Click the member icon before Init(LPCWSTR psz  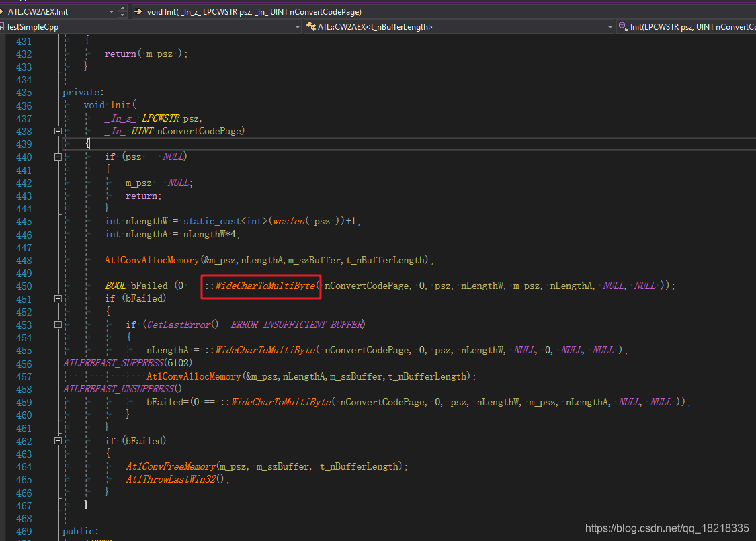tap(622, 26)
